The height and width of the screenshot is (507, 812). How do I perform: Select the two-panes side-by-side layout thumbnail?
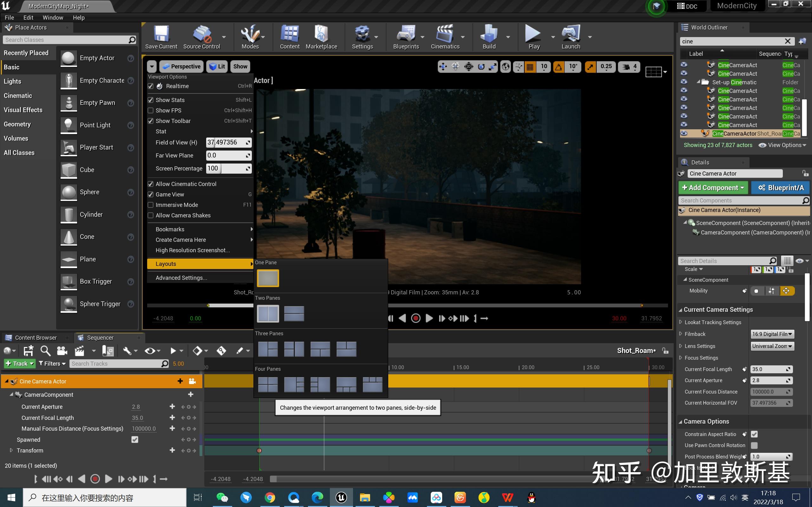coord(267,313)
